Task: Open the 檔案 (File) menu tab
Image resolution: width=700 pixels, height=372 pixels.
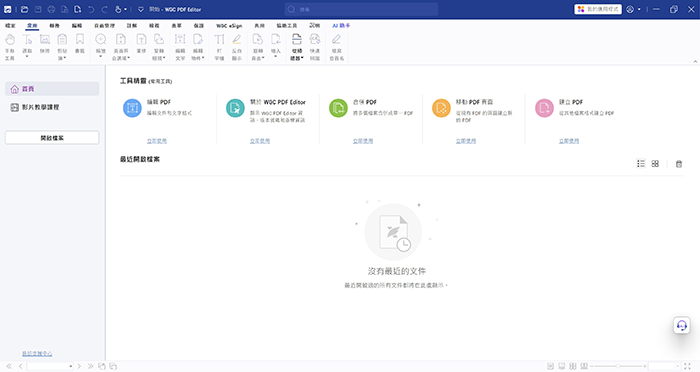Action: pos(10,26)
